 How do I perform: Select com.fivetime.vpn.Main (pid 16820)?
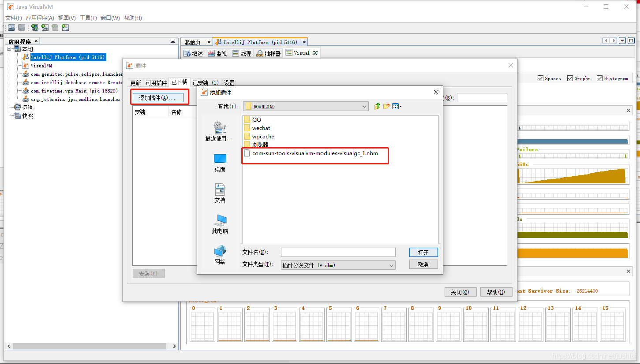(x=74, y=91)
